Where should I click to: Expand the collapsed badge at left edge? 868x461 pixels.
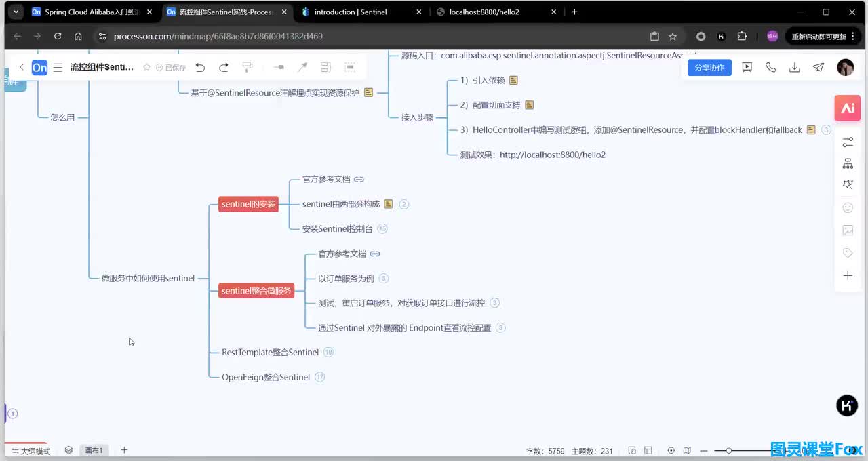coord(13,414)
